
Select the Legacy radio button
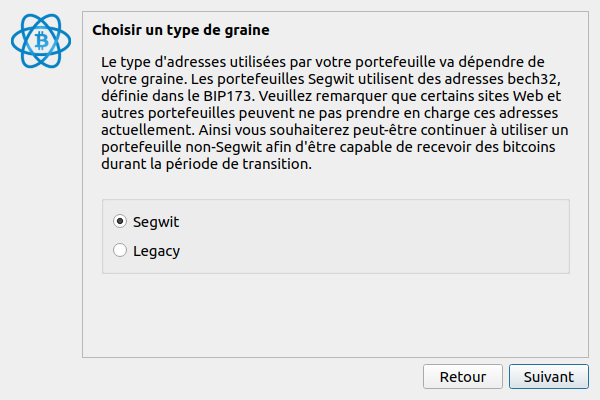(x=120, y=251)
